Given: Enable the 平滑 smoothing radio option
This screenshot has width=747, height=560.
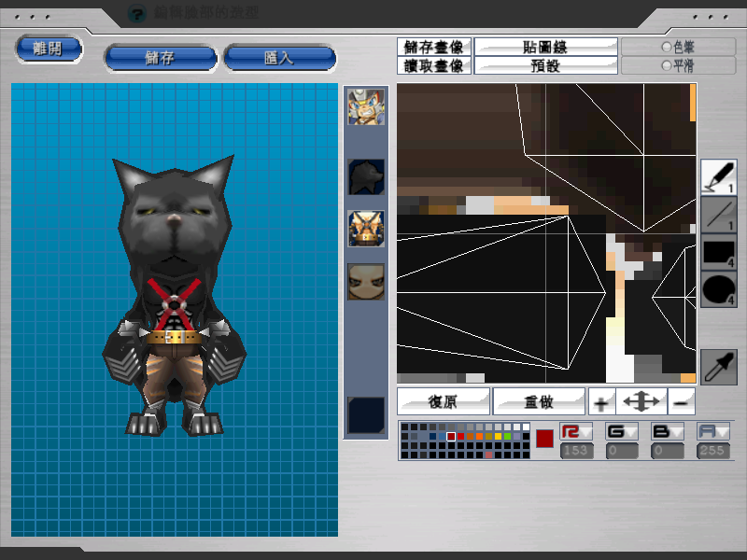Looking at the screenshot, I should point(666,65).
